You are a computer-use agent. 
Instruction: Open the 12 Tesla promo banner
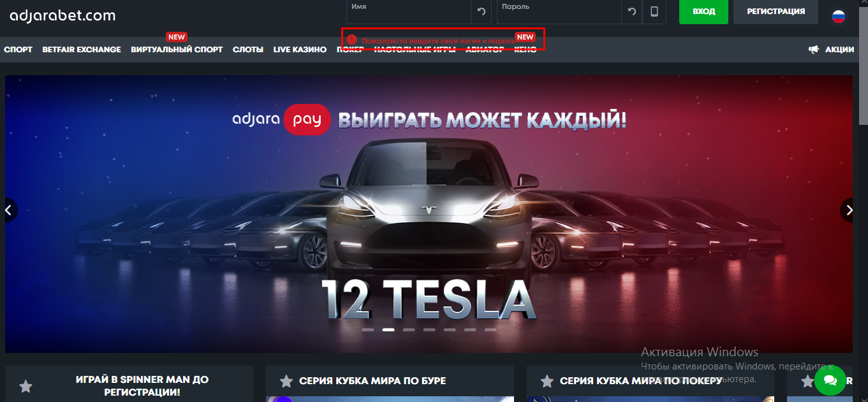[429, 214]
